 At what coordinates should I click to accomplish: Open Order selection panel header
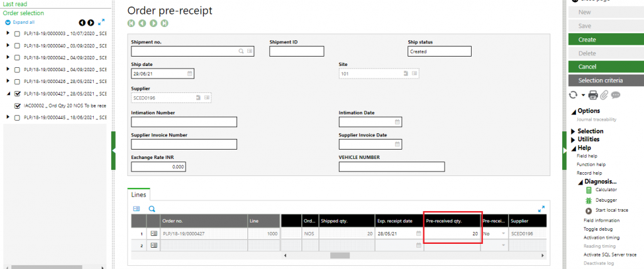click(23, 13)
